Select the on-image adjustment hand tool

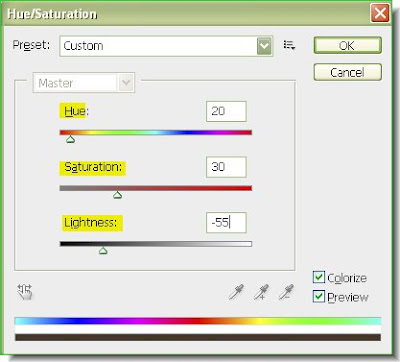click(x=25, y=292)
